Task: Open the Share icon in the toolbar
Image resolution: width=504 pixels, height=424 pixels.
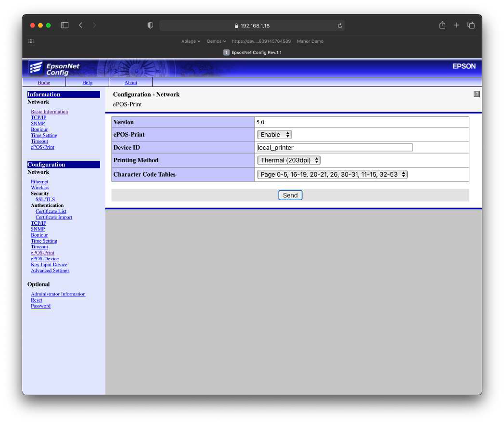Action: pos(442,25)
